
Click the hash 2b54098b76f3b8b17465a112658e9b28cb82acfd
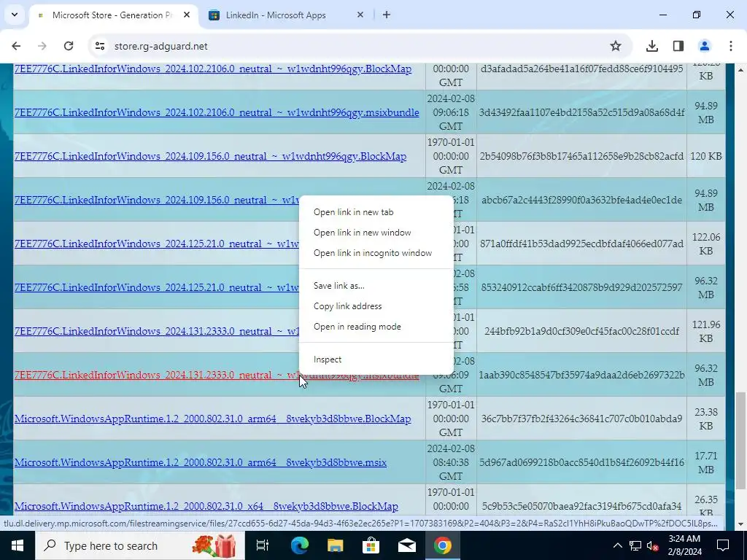click(x=581, y=157)
